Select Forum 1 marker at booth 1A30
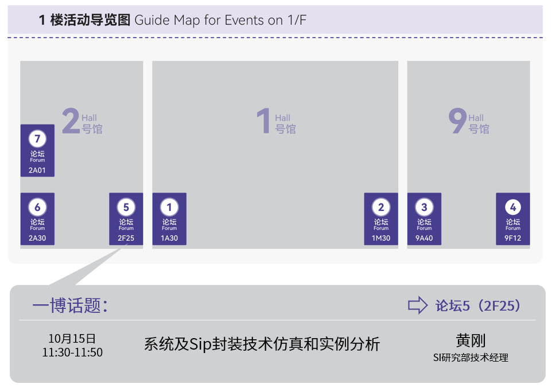 (x=169, y=219)
